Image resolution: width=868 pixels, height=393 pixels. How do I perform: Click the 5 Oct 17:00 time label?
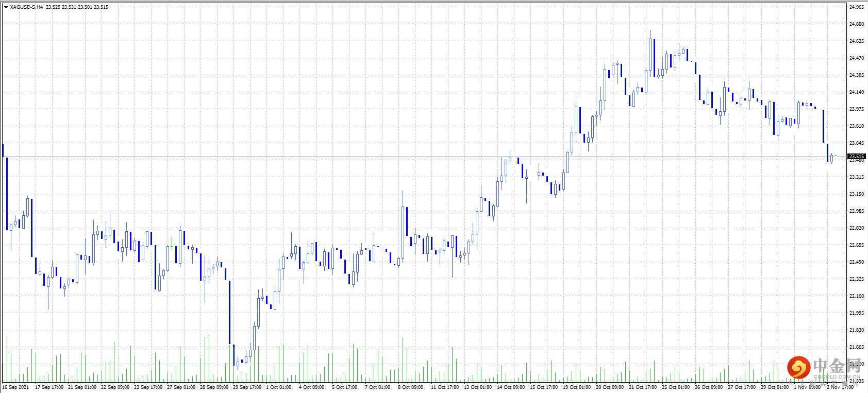tap(344, 387)
